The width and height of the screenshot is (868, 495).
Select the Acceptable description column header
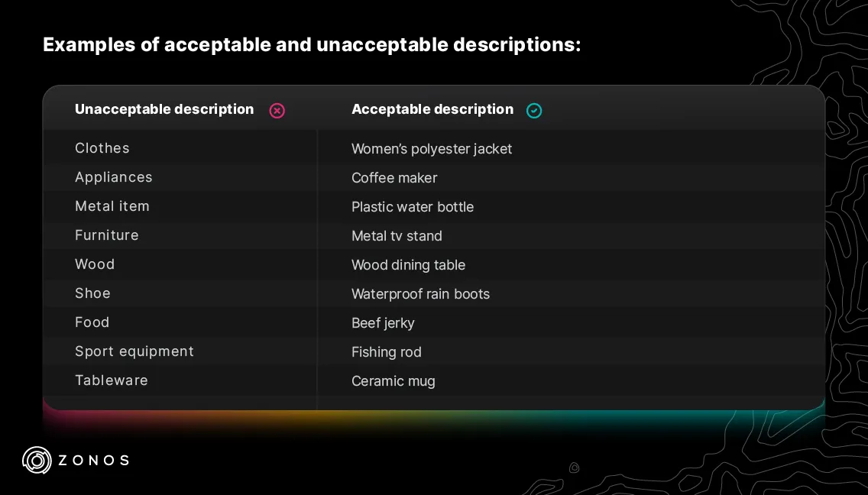pyautogui.click(x=432, y=109)
